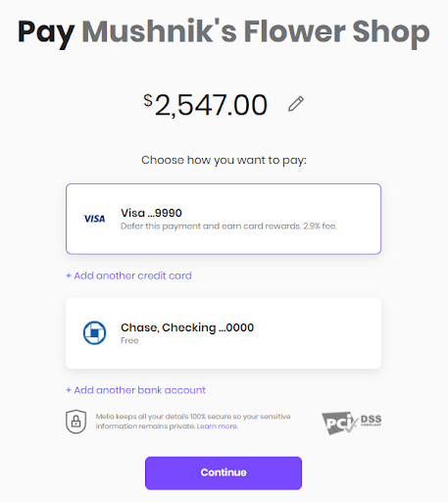This screenshot has height=502, width=448.
Task: Click the Melio security details text
Action: click(193, 422)
